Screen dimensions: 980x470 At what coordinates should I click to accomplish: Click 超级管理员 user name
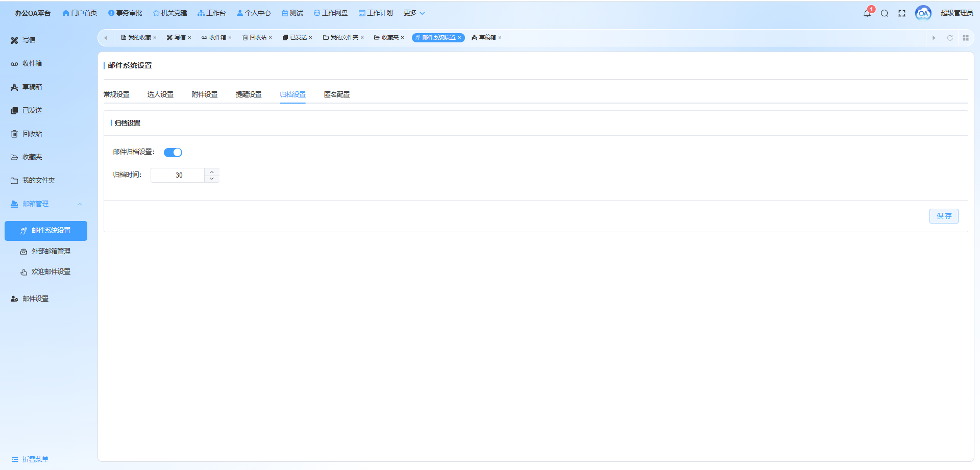point(957,13)
